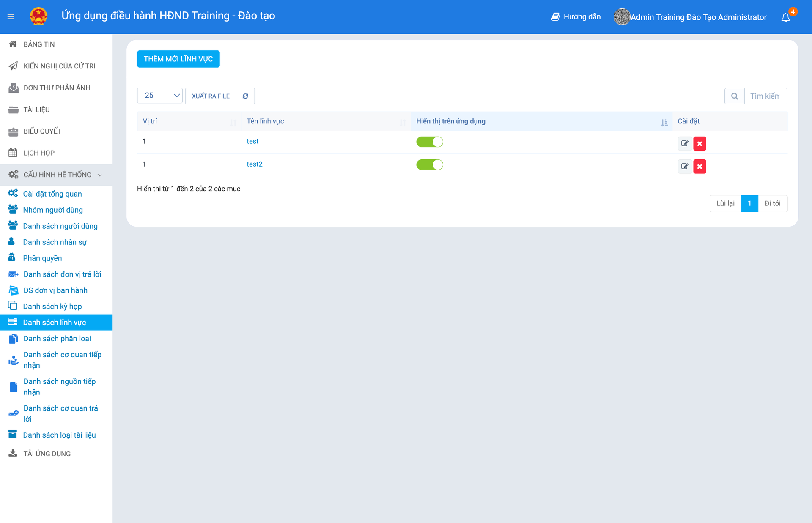This screenshot has width=812, height=523.
Task: Click the national emblem logo
Action: click(x=38, y=16)
